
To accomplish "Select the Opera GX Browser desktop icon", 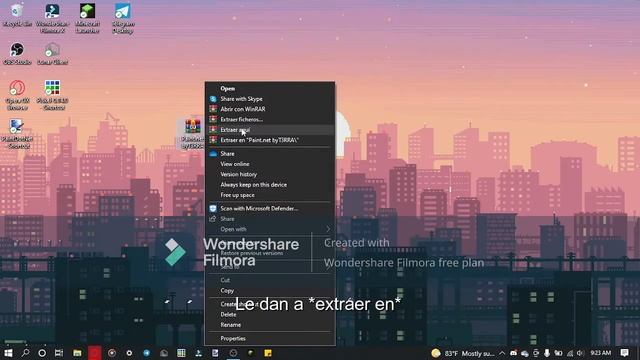I will (17, 95).
